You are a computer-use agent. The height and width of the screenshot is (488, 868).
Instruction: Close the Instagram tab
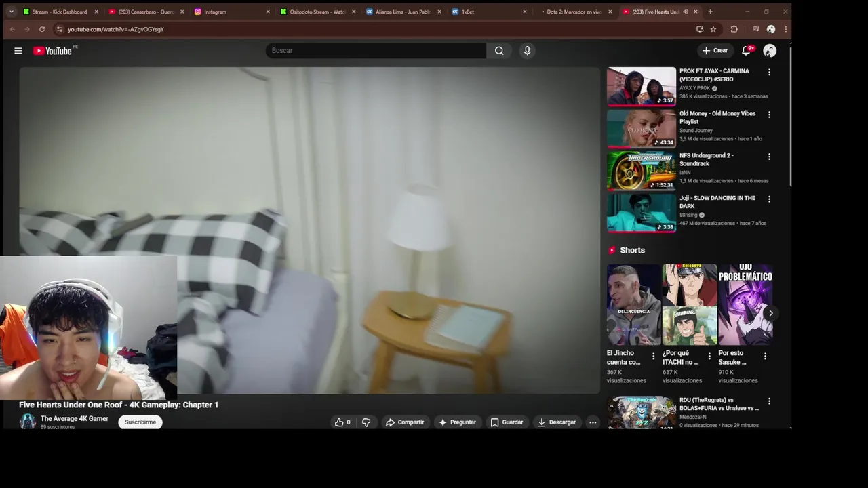(x=268, y=12)
